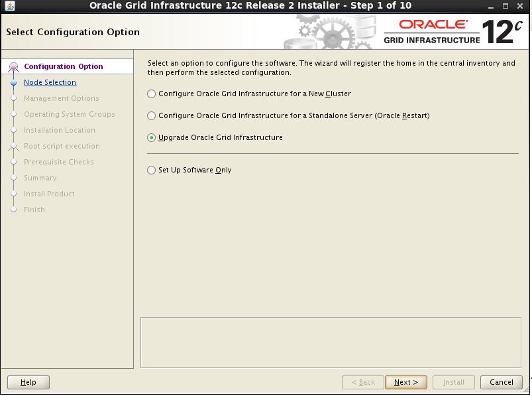The image size is (532, 396).
Task: Click the Select Configuration Option heading
Action: (x=73, y=32)
